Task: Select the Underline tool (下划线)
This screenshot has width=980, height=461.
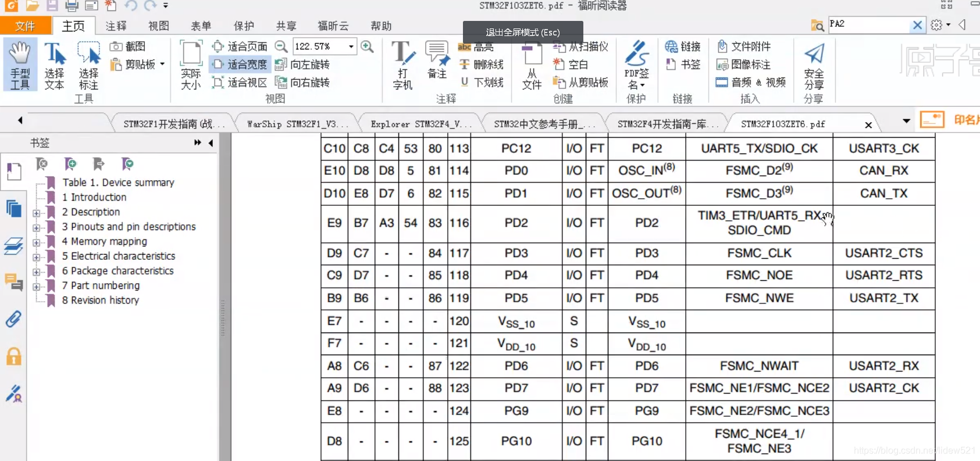Action: pyautogui.click(x=482, y=83)
